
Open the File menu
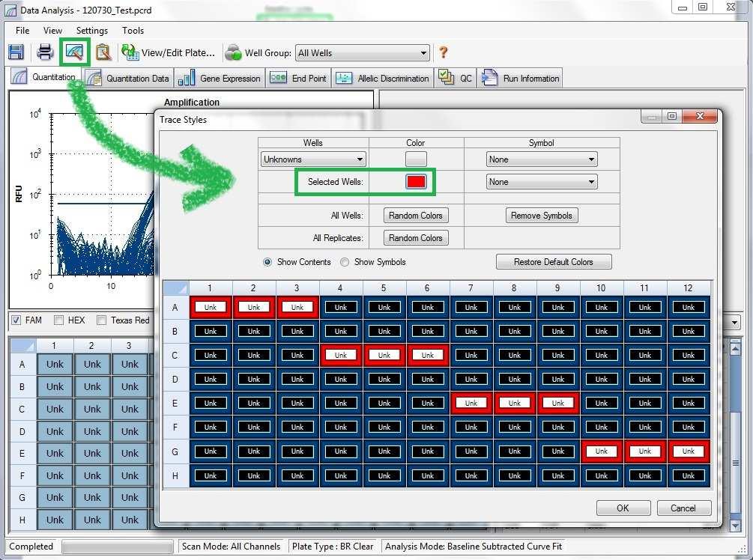(22, 30)
